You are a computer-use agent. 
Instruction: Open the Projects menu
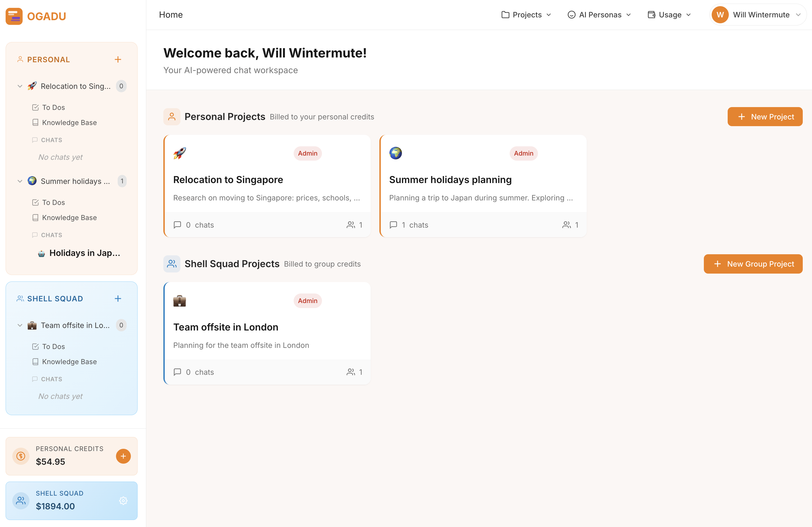pyautogui.click(x=526, y=15)
